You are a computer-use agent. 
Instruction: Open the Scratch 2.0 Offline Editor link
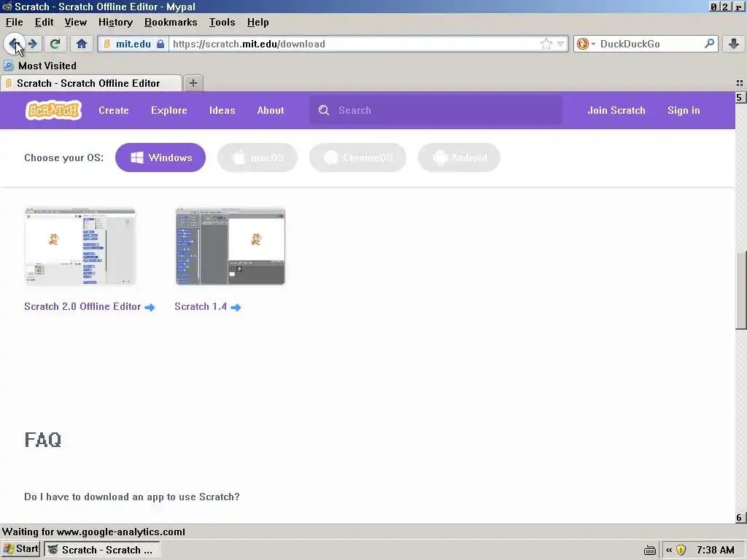89,306
